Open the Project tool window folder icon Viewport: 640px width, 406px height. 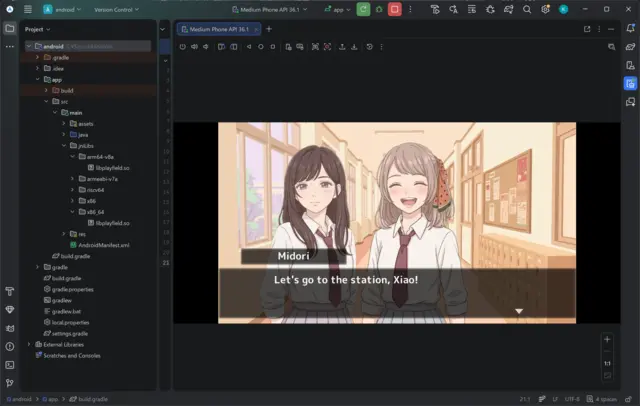[10, 29]
